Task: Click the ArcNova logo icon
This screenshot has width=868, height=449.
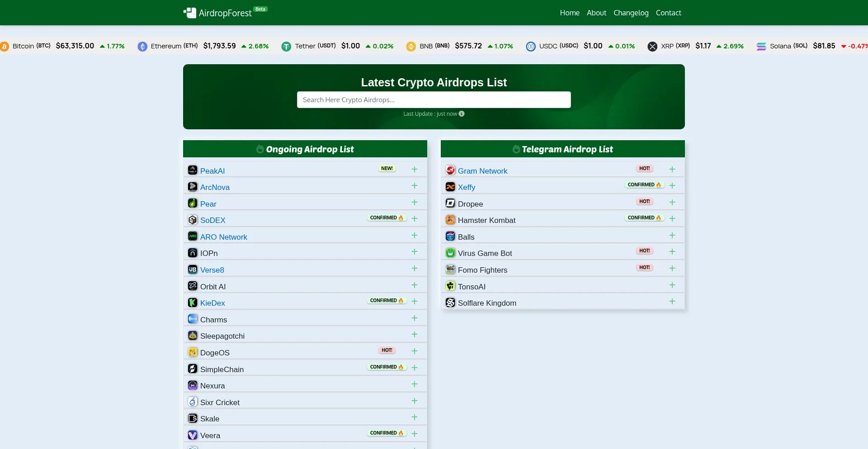Action: pyautogui.click(x=193, y=186)
